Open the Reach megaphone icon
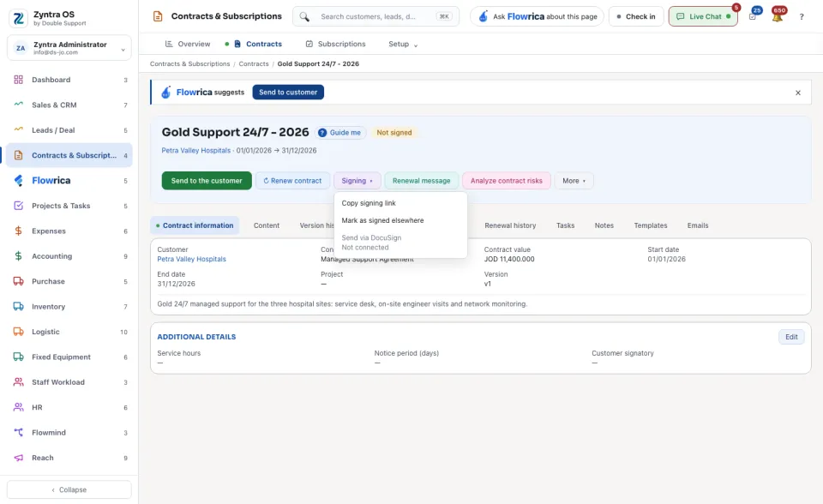Screen dimensions: 823x504 pyautogui.click(x=18, y=458)
